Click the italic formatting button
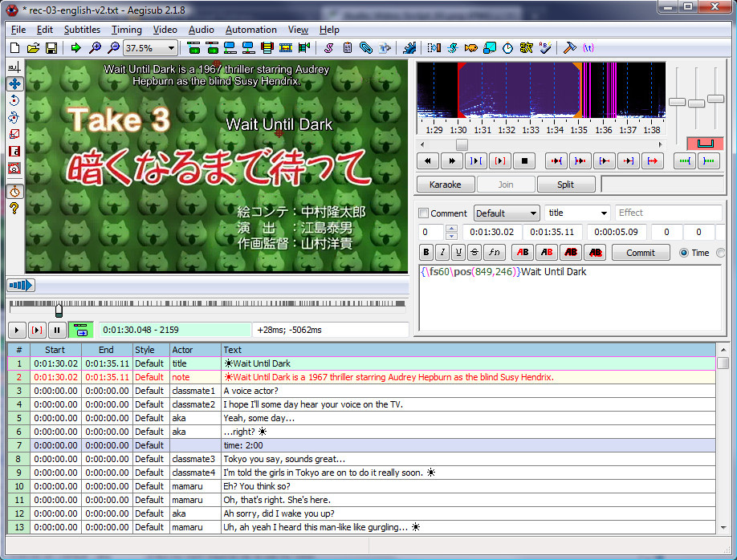This screenshot has height=560, width=737. pos(442,253)
